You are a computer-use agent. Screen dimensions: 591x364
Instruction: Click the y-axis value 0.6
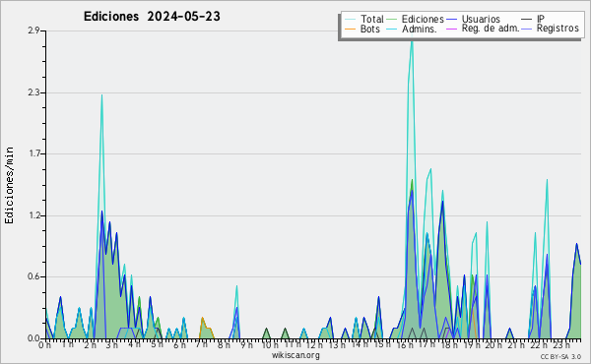tap(33, 276)
